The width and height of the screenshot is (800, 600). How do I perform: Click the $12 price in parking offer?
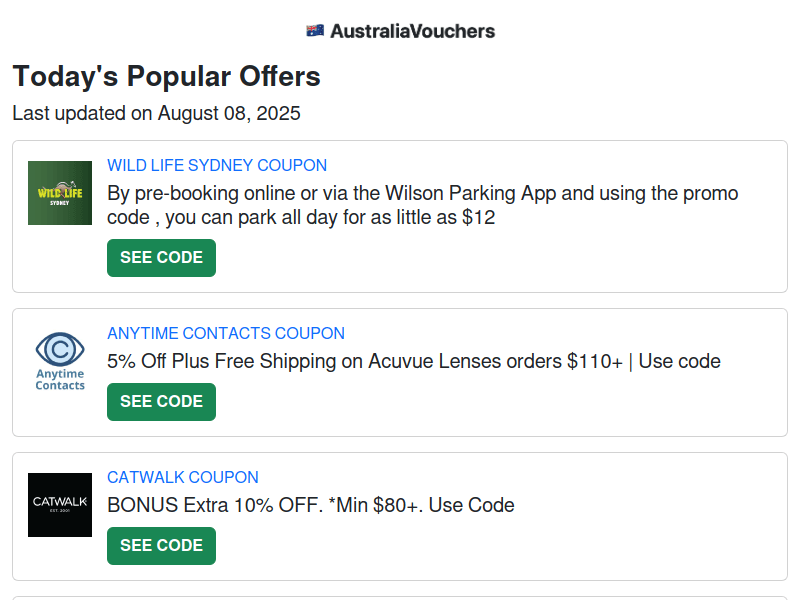pos(478,217)
